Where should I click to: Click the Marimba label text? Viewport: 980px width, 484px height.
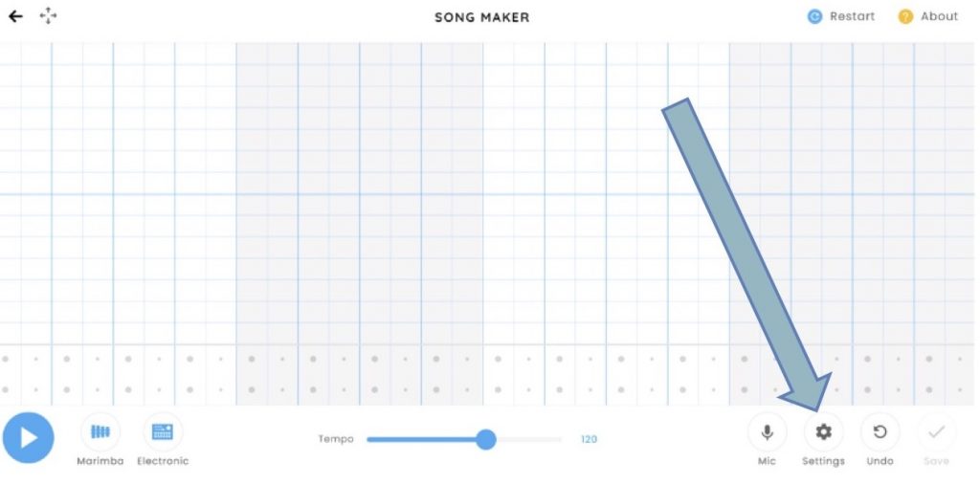100,461
